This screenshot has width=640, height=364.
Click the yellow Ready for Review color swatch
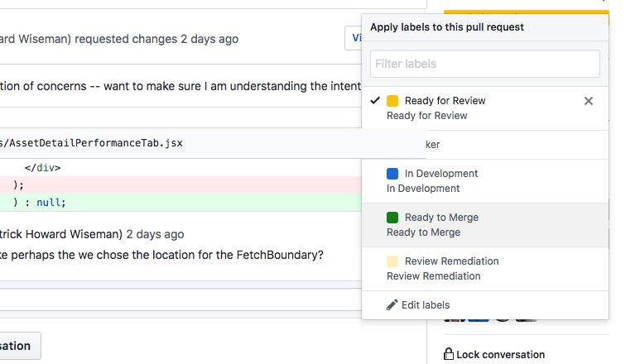tap(392, 101)
